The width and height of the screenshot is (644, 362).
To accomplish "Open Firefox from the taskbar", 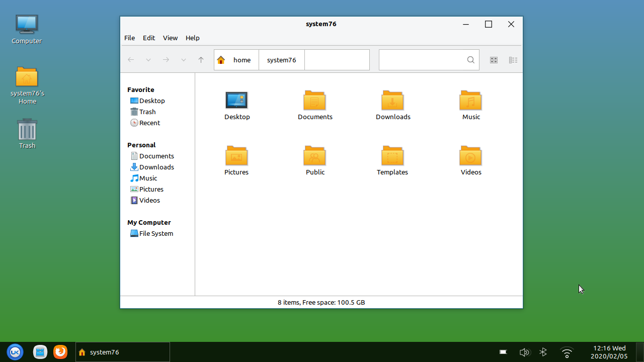I will click(60, 352).
